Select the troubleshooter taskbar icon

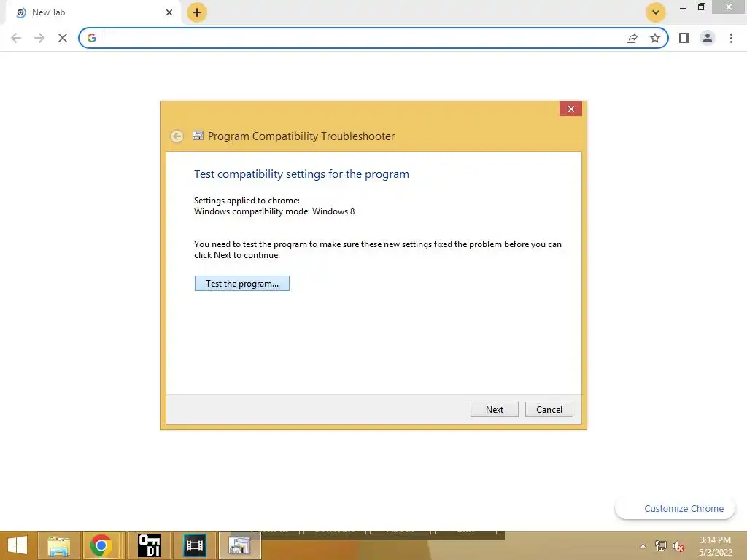click(x=239, y=545)
